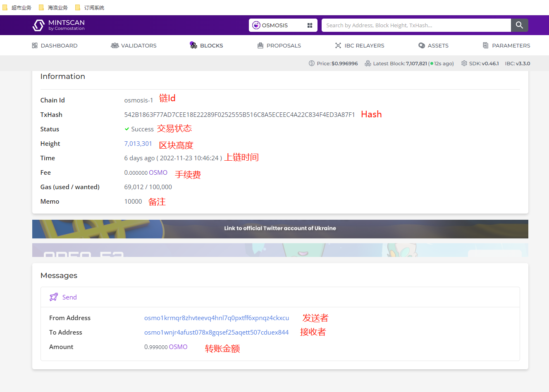Screen dimensions: 549x392
Task: Click the OSMO link in the Fee row
Action: [158, 173]
